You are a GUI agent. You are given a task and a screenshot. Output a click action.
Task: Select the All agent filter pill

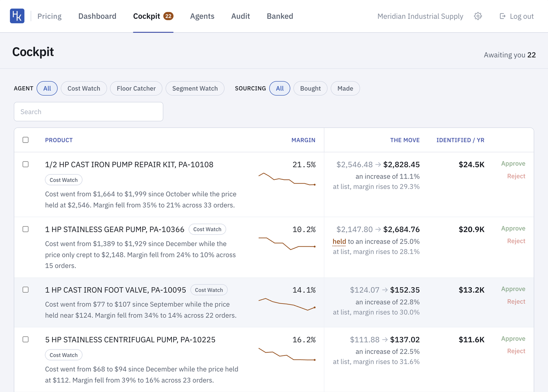point(47,88)
